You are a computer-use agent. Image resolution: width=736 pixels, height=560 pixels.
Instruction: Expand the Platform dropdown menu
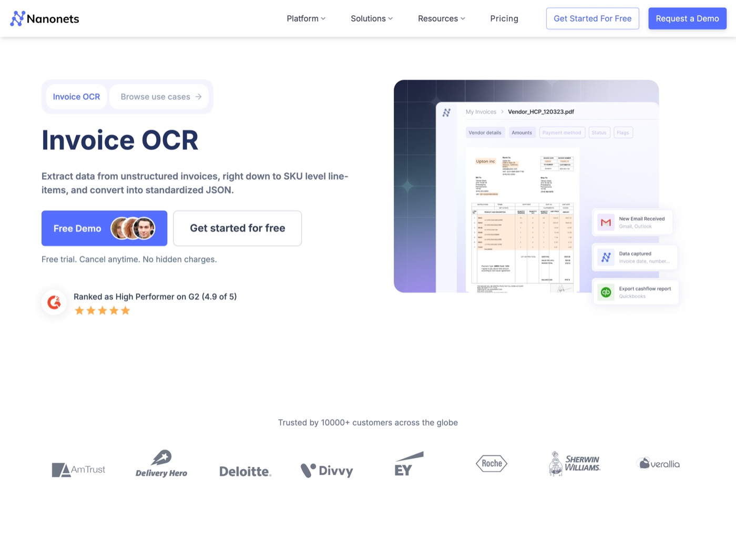pyautogui.click(x=306, y=18)
